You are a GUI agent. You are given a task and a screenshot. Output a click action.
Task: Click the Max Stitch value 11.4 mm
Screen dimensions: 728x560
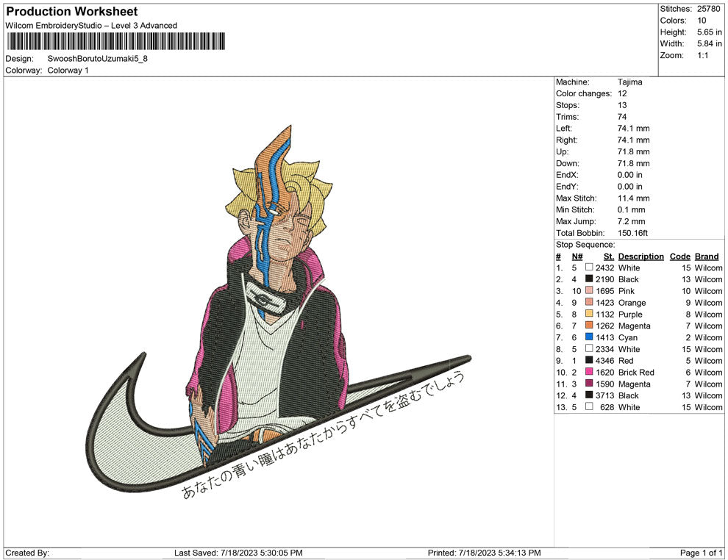coord(634,198)
